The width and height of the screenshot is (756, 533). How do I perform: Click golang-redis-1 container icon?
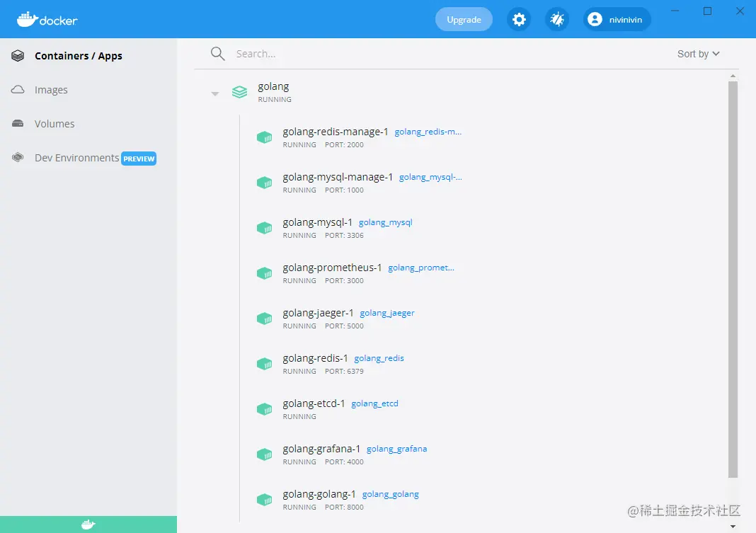click(264, 364)
